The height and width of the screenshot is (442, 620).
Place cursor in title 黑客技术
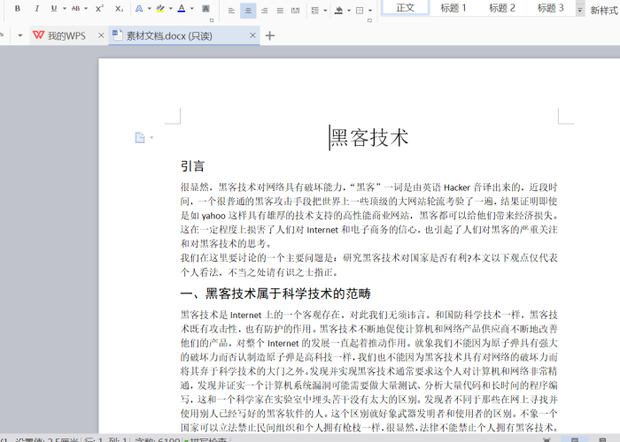pyautogui.click(x=369, y=138)
